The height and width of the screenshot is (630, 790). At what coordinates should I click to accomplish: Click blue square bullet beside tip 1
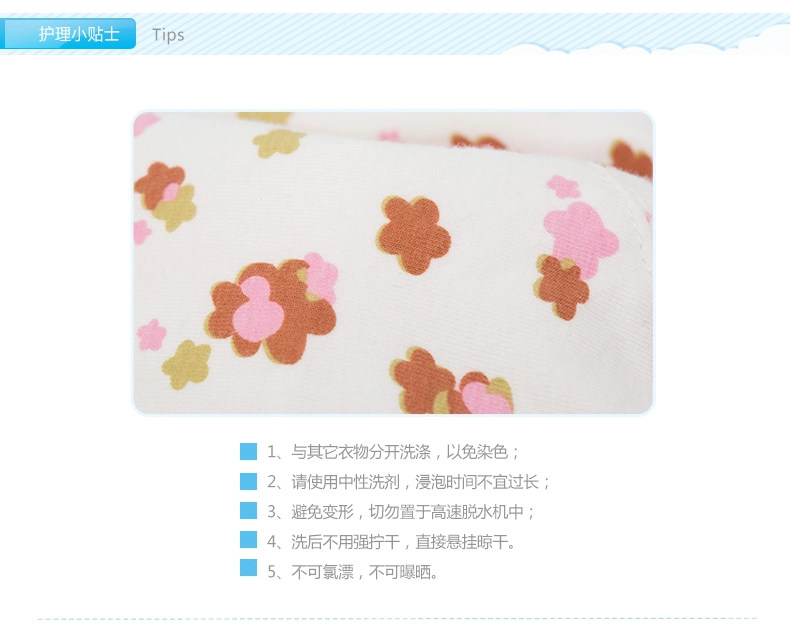coord(248,451)
